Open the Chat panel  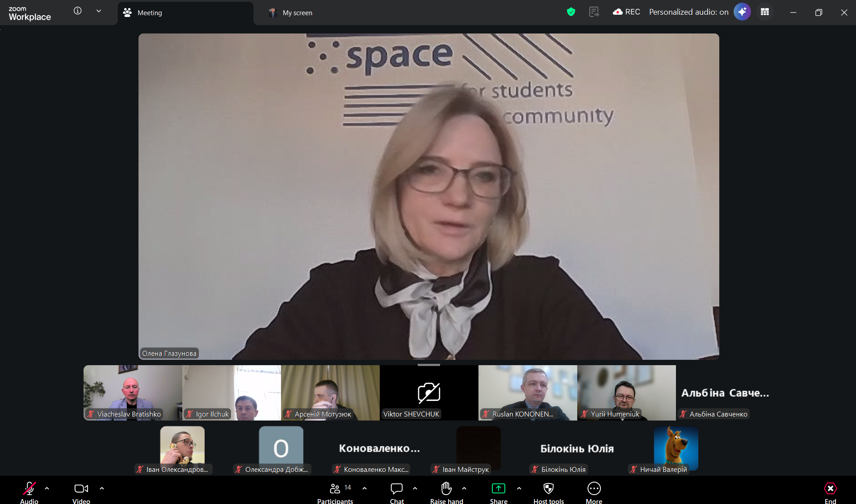tap(397, 492)
